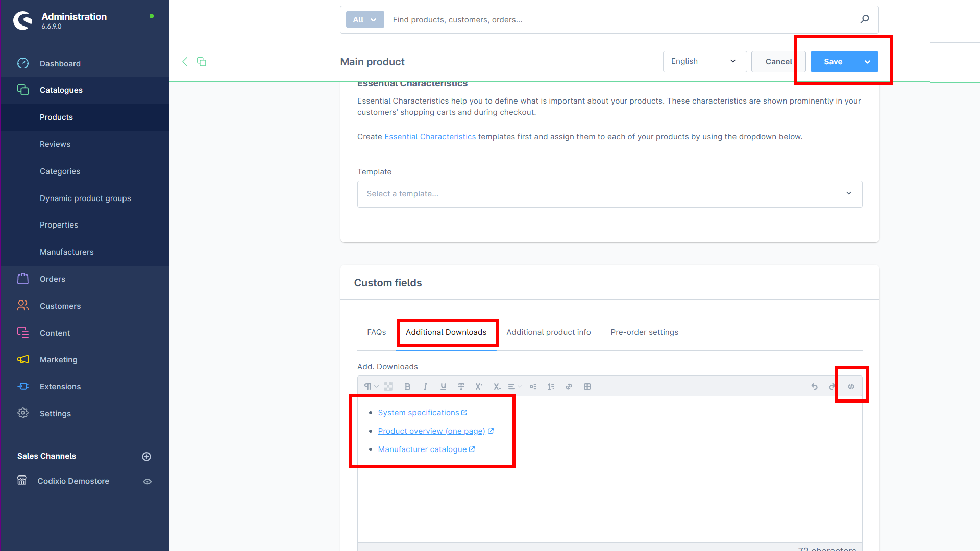Switch to Additional product info tab
The height and width of the screenshot is (551, 980).
[548, 332]
